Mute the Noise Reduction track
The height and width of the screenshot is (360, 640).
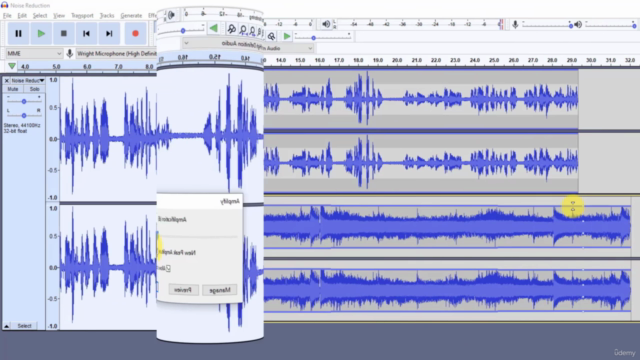tap(13, 89)
